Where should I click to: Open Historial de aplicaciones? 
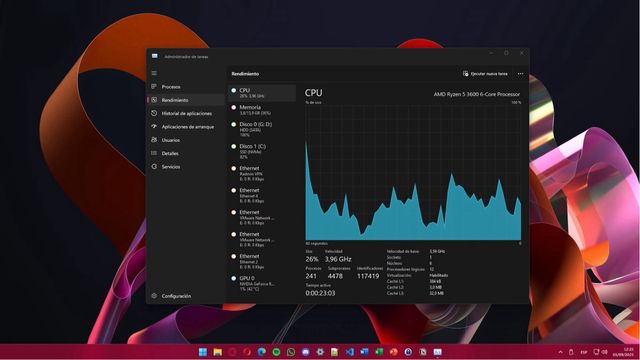[187, 113]
